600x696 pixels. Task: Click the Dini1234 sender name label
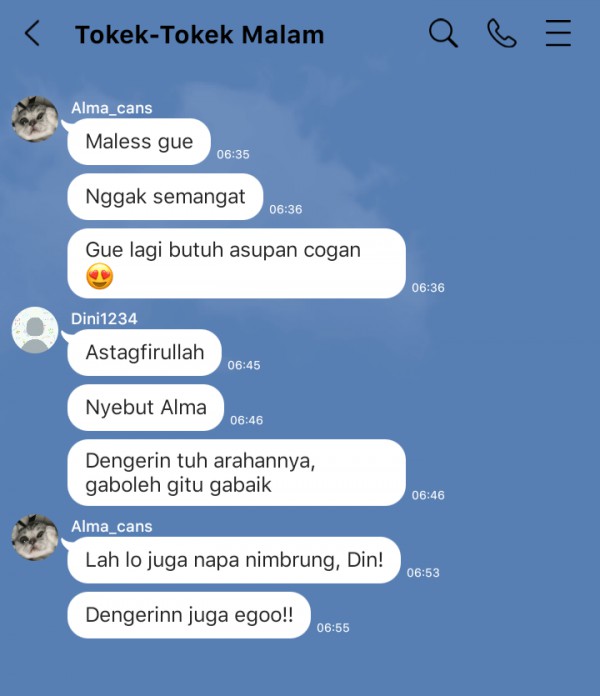(104, 319)
